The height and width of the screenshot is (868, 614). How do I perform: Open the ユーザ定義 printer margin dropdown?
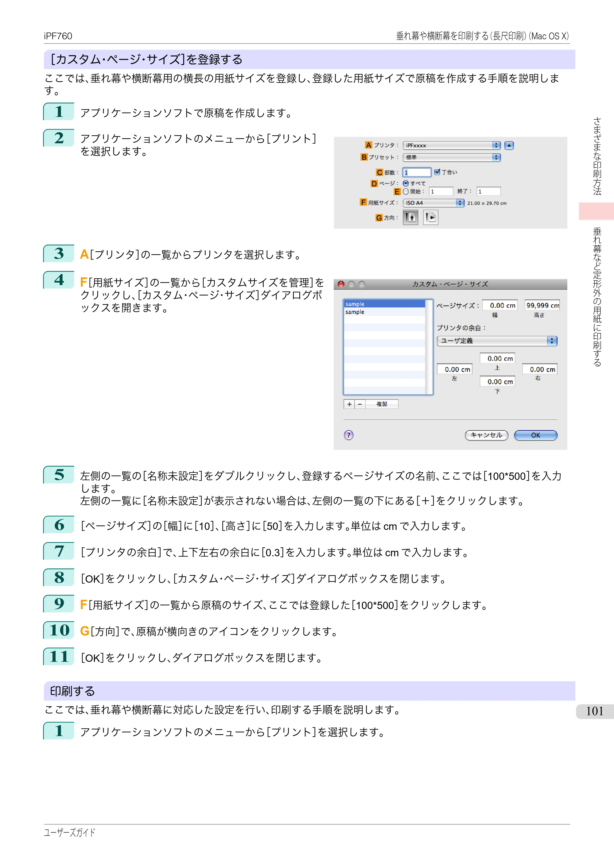coord(497,341)
